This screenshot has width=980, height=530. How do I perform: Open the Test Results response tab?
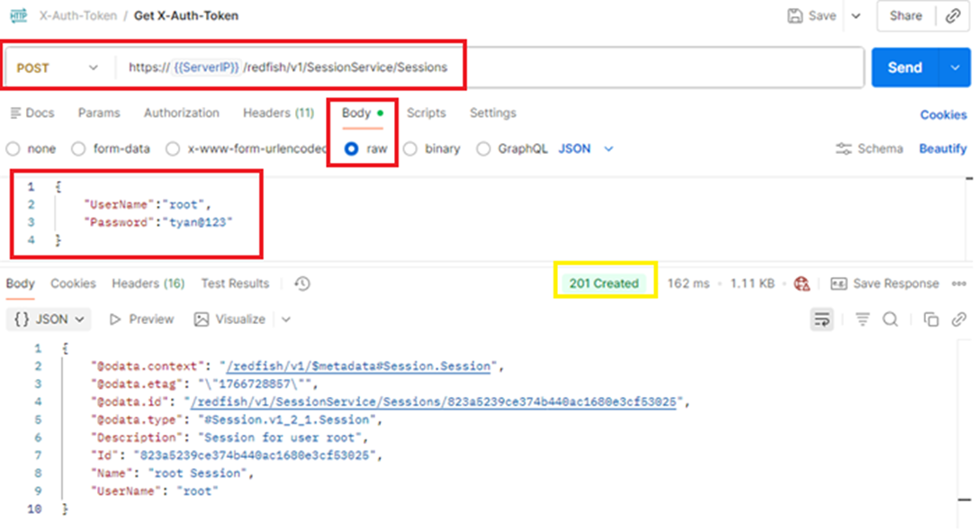(x=235, y=283)
